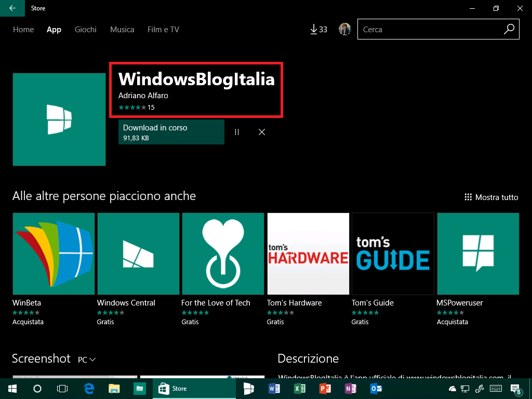Expand the Screenshot PC device dropdown
The width and height of the screenshot is (532, 399).
pyautogui.click(x=87, y=360)
